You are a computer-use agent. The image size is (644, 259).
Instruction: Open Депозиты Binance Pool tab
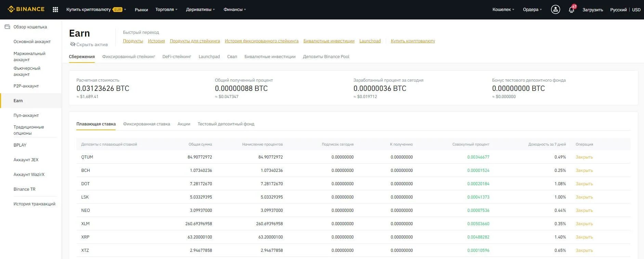[326, 57]
